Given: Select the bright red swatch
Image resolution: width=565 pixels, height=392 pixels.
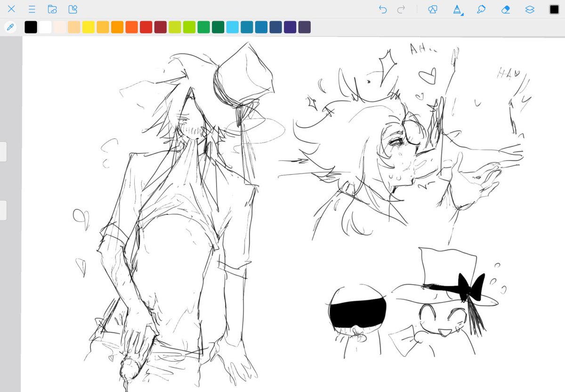Looking at the screenshot, I should point(146,27).
